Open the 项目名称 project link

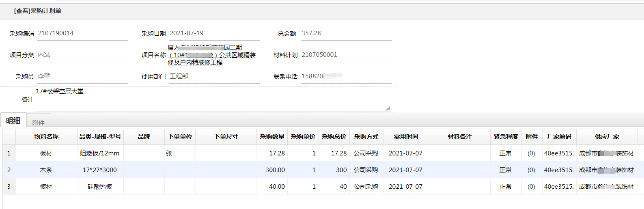point(211,55)
